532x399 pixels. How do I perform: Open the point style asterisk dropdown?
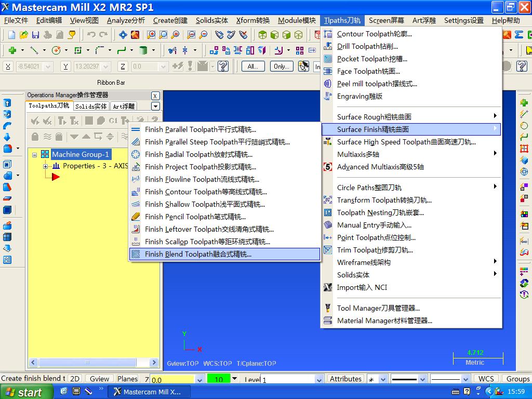pyautogui.click(x=383, y=380)
